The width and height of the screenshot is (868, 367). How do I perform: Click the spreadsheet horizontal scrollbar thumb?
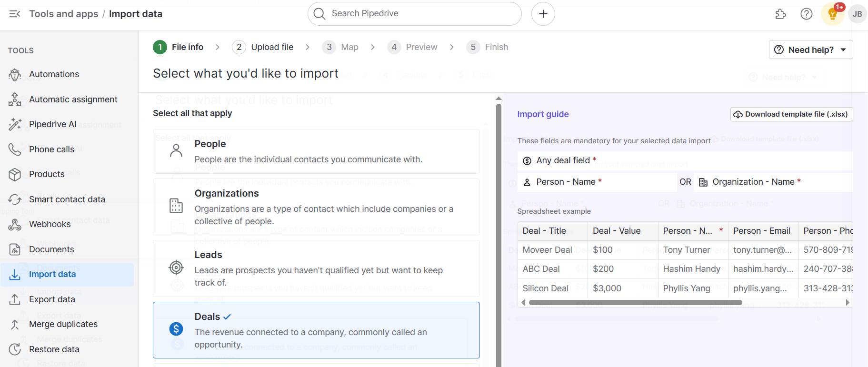[635, 302]
